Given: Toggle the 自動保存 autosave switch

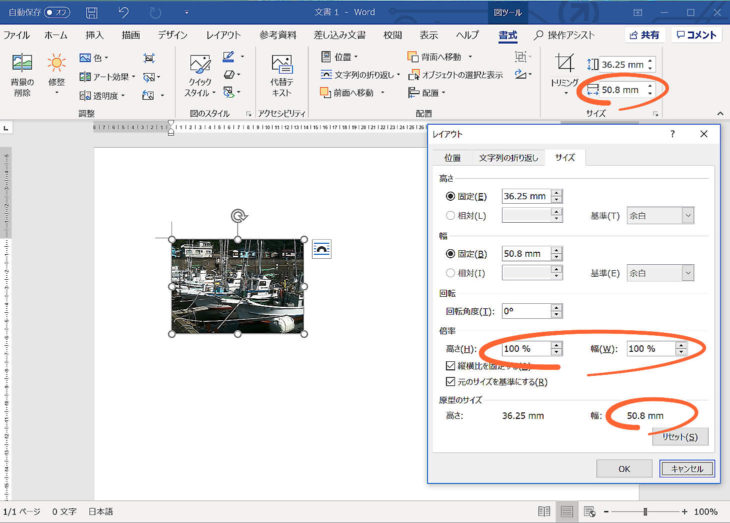Looking at the screenshot, I should pos(56,13).
